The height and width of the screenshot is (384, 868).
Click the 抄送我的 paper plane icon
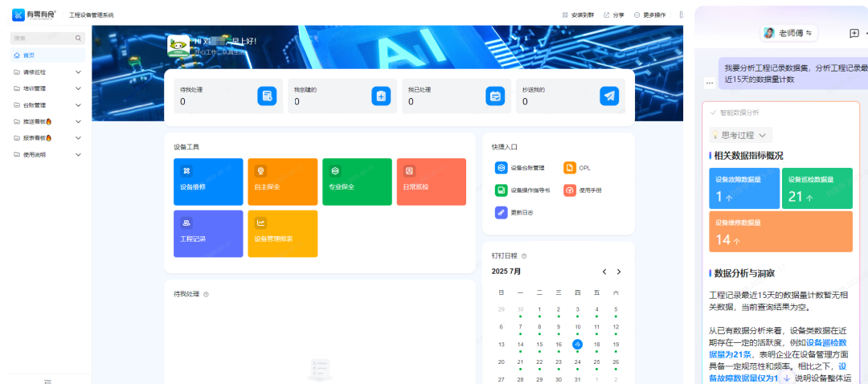point(609,96)
